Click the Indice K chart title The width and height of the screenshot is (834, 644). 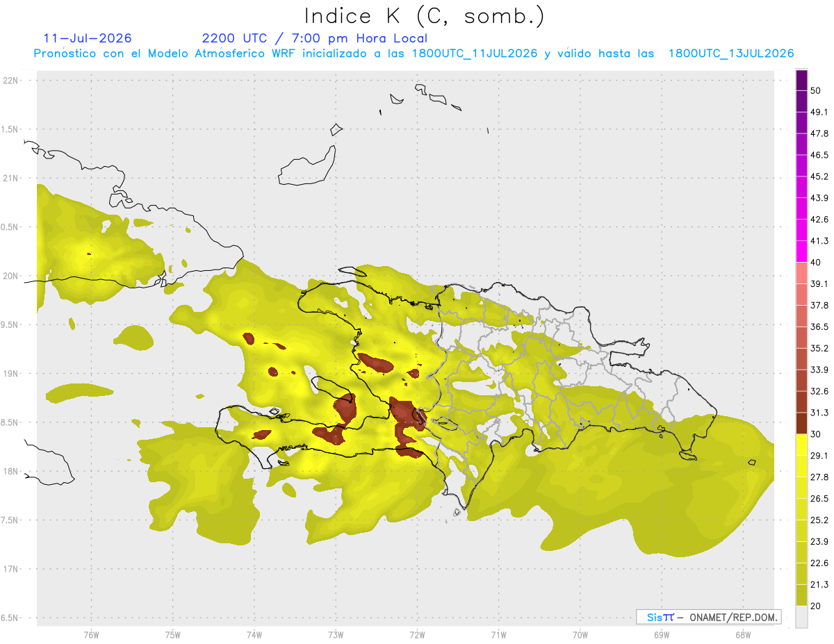(x=425, y=16)
